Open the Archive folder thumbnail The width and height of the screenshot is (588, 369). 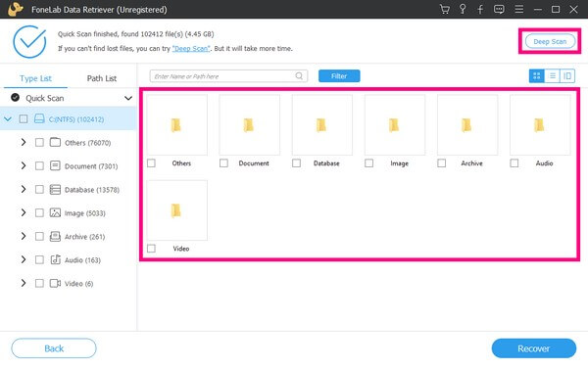(x=467, y=124)
